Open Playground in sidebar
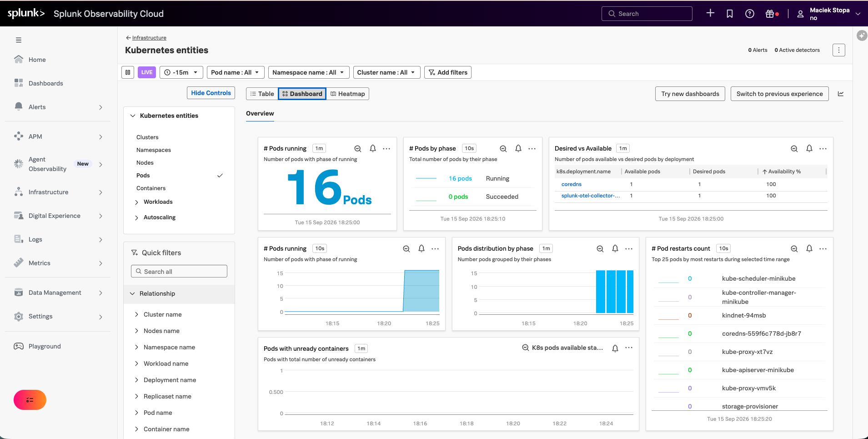Screen dimensions: 868x439 click(44, 346)
